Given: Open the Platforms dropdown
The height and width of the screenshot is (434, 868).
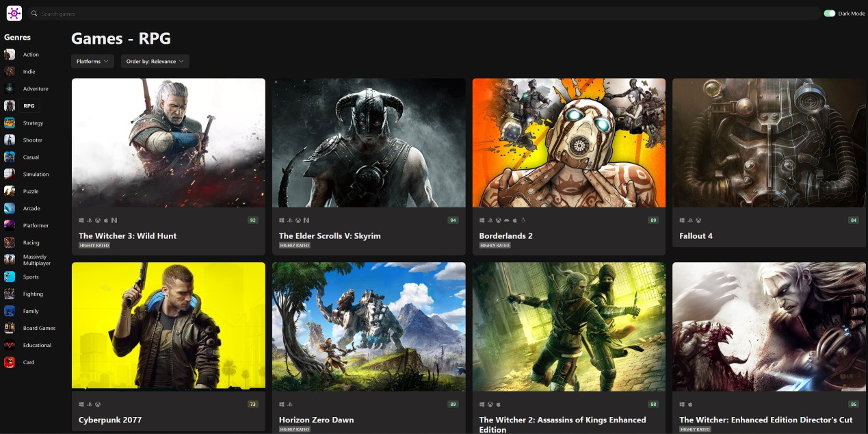Looking at the screenshot, I should pos(92,62).
